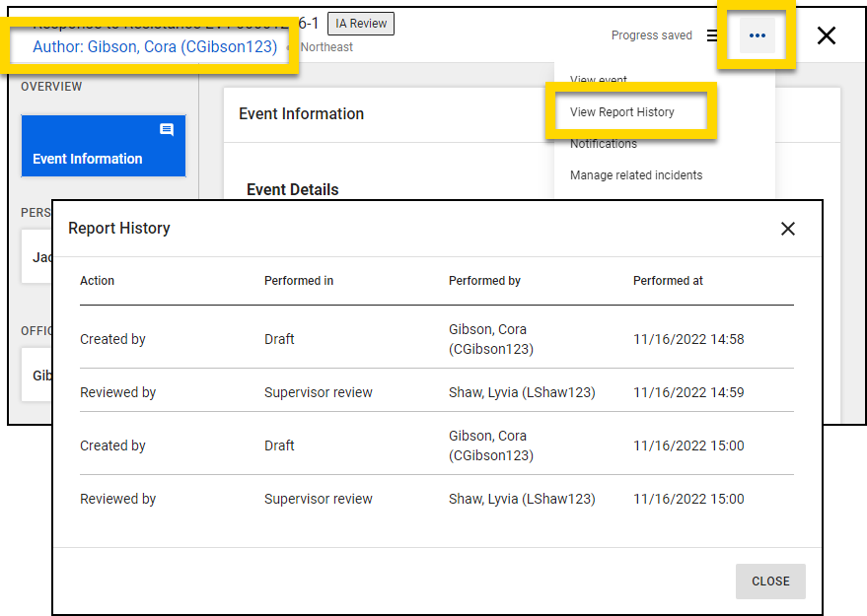Click the hamburger menu icon near Progress saved

713,34
